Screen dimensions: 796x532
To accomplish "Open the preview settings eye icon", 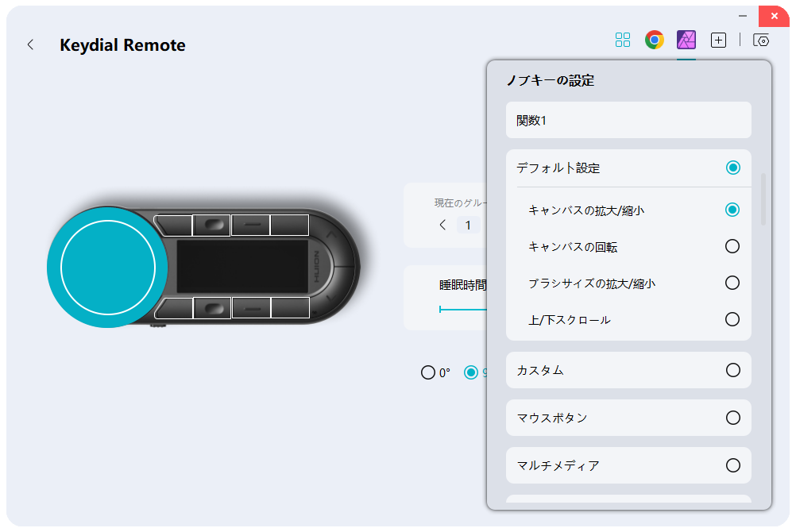I will (761, 40).
